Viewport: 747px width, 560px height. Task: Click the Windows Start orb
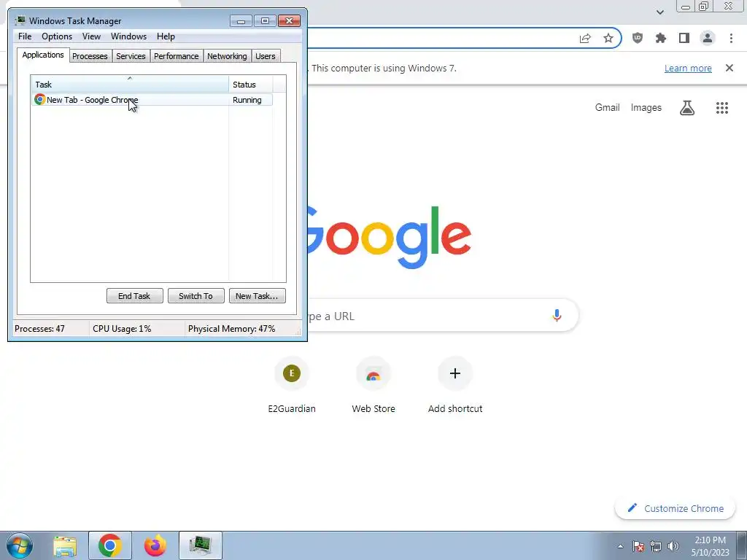tap(20, 545)
